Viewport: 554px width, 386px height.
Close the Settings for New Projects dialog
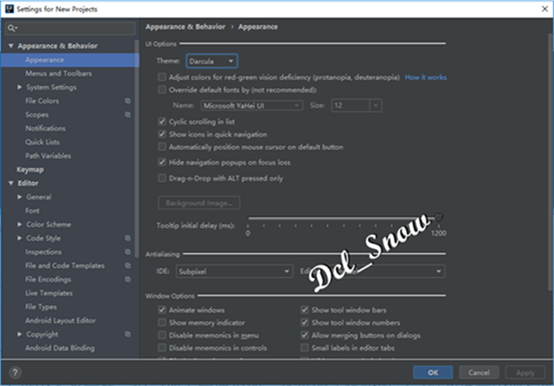tap(545, 9)
